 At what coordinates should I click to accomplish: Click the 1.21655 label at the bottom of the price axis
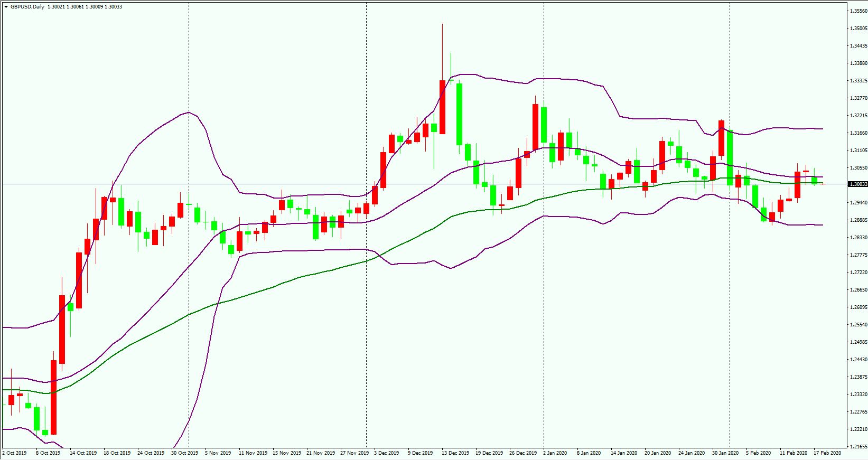(x=858, y=446)
